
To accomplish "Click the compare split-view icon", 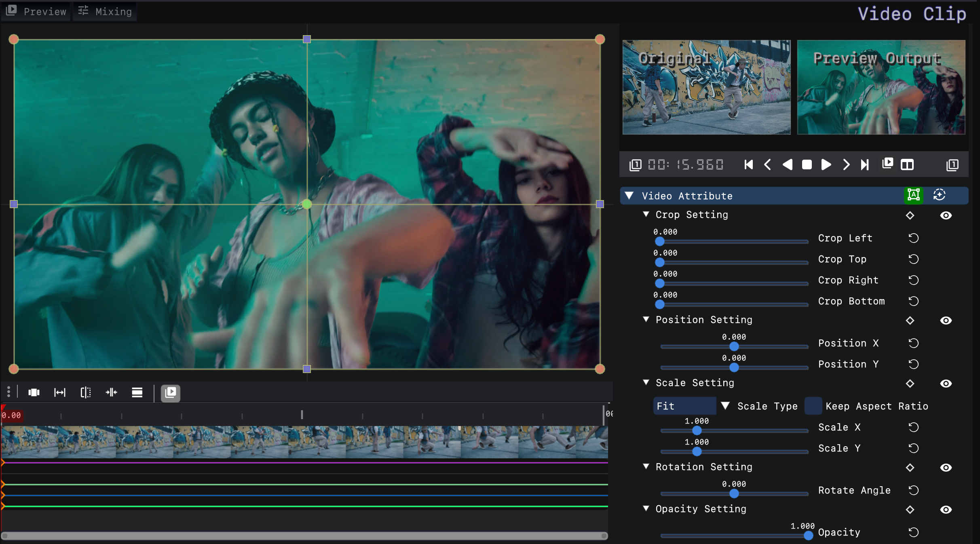I will (x=907, y=164).
